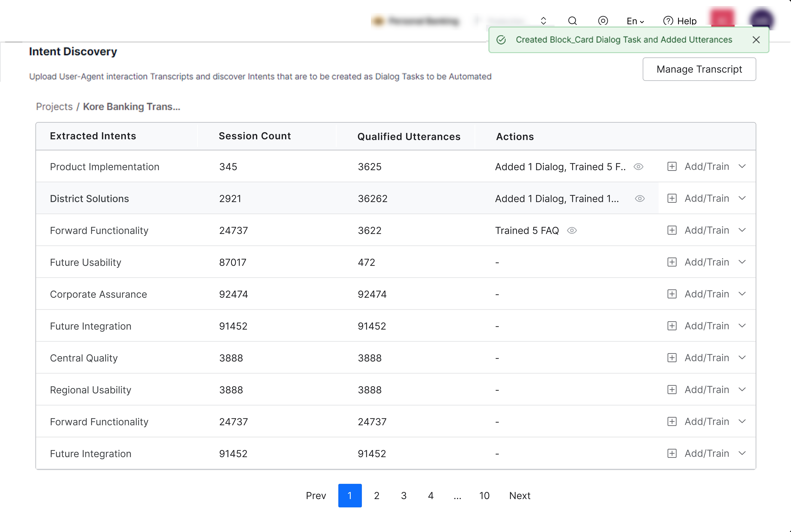
Task: Expand Add/Train chevron for Regional Usability
Action: 742,390
